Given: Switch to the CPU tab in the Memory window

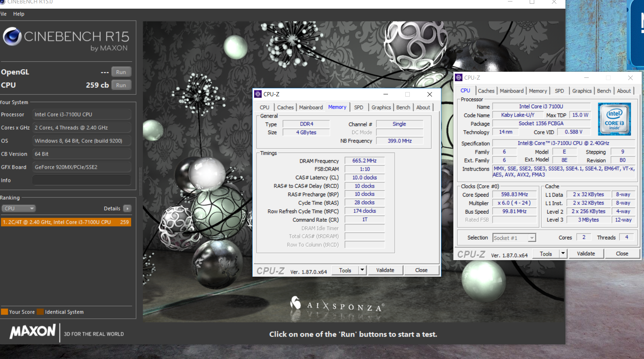Looking at the screenshot, I should (x=265, y=108).
